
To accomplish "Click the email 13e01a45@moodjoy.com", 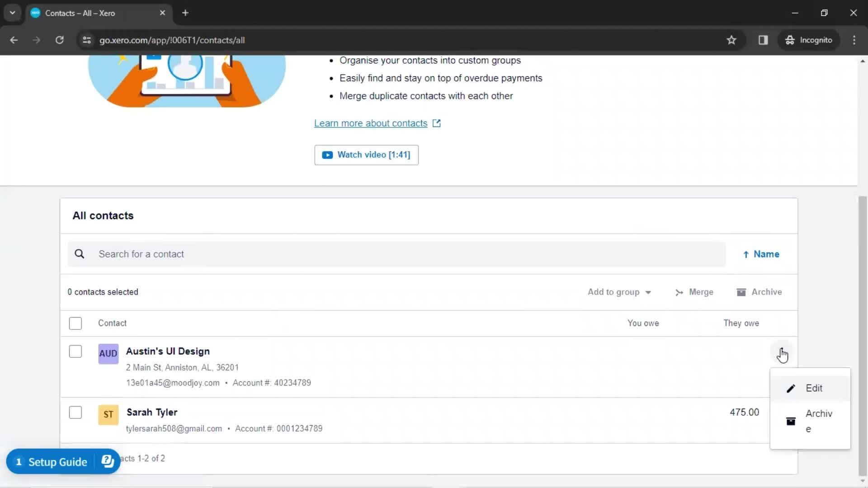I will [x=173, y=383].
